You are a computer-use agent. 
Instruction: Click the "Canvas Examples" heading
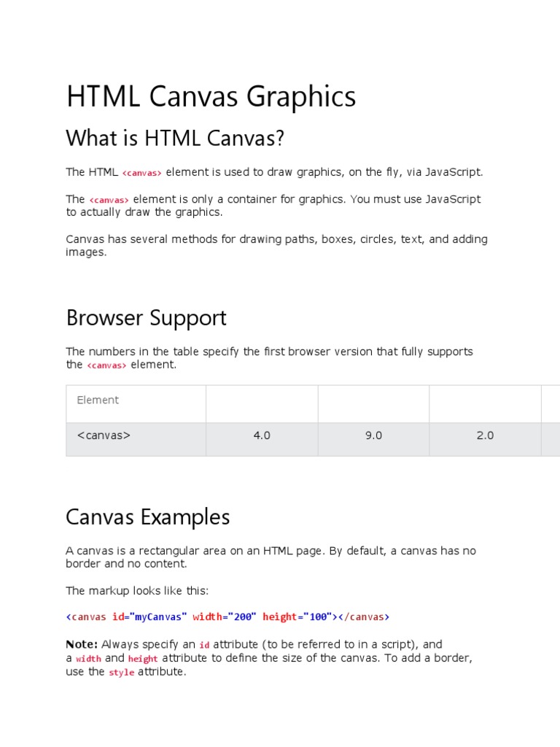tap(147, 517)
